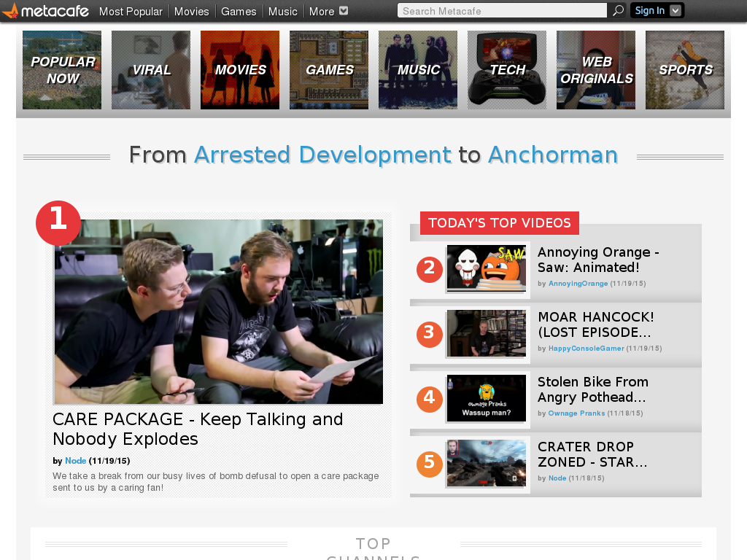This screenshot has width=747, height=560.
Task: Select the Movies category tile
Action: point(240,70)
